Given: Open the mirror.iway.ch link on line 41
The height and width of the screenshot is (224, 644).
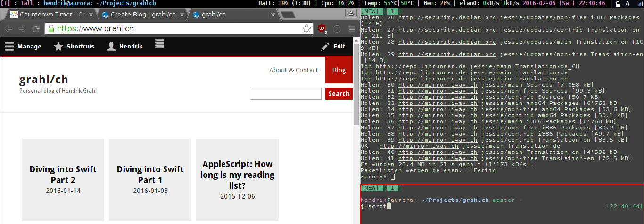Looking at the screenshot, I should click(x=438, y=158).
